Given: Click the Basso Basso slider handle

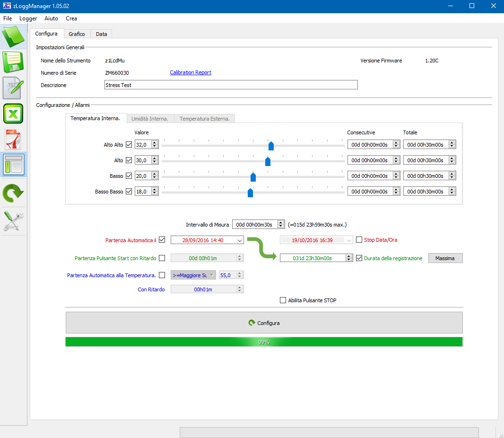Looking at the screenshot, I should (x=250, y=192).
